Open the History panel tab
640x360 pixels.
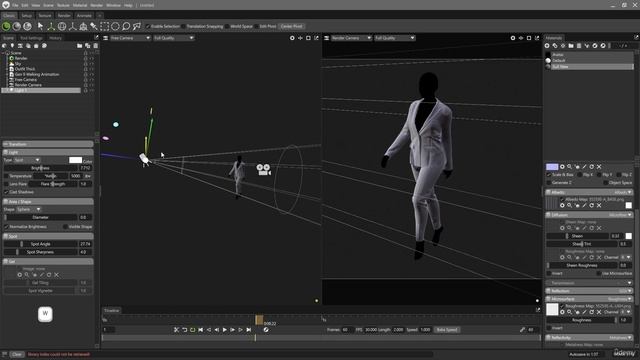click(55, 38)
